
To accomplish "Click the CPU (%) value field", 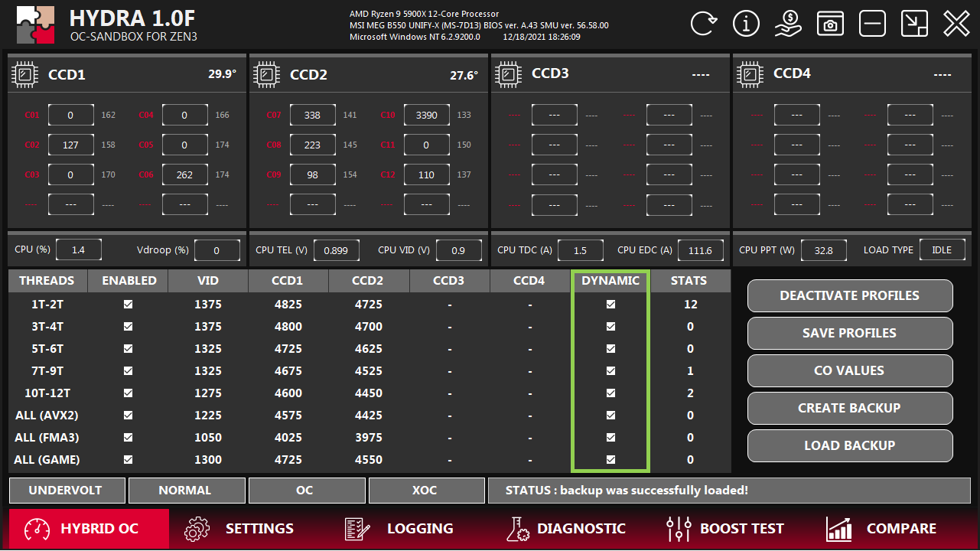I will [x=77, y=250].
